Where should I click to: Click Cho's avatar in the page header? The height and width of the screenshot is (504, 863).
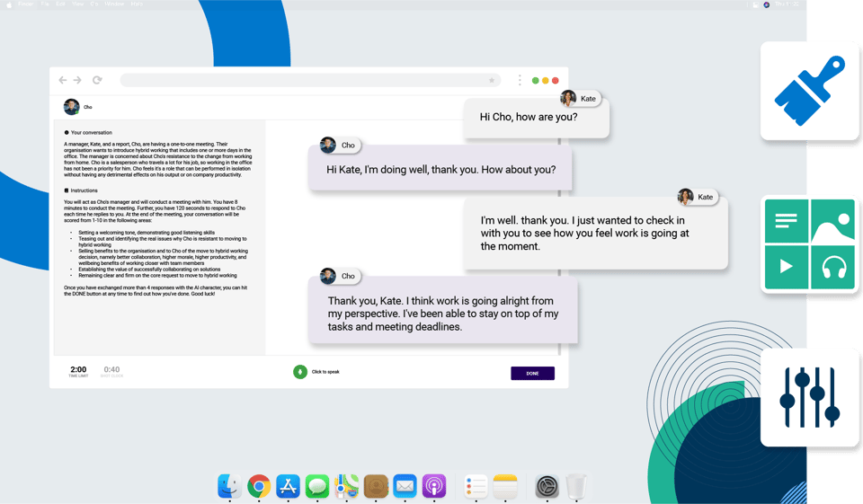click(x=72, y=107)
